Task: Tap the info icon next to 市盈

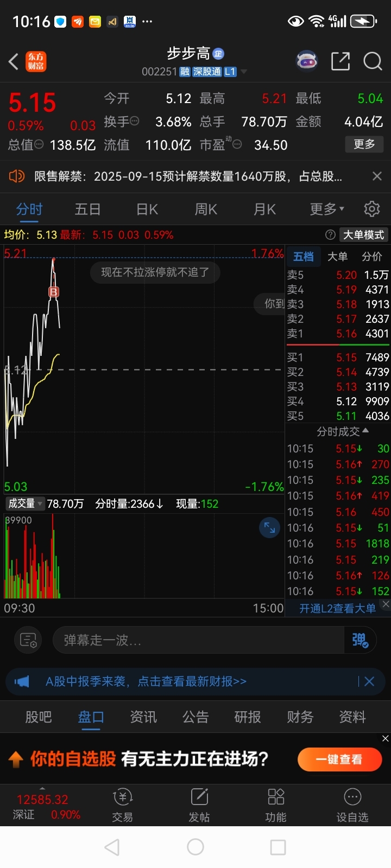Action: click(237, 144)
